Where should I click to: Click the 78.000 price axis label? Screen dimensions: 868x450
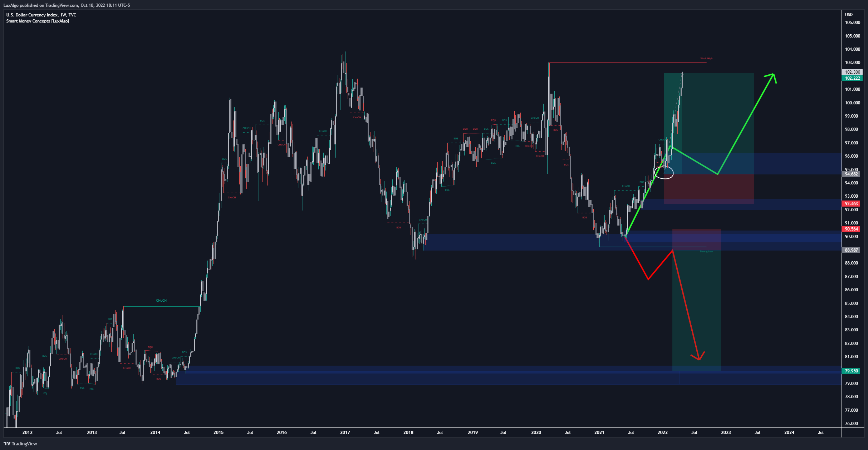tap(851, 397)
